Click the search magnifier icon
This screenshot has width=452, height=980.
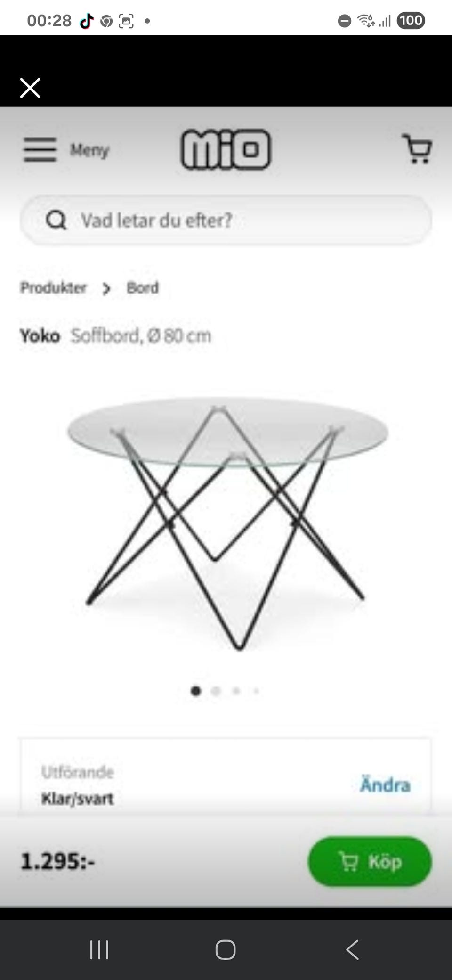[x=56, y=220]
